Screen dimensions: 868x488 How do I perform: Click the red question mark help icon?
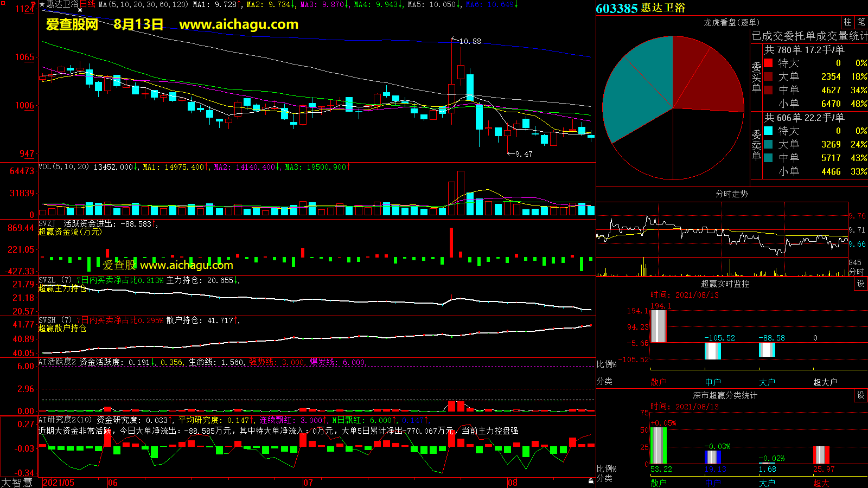[33, 4]
